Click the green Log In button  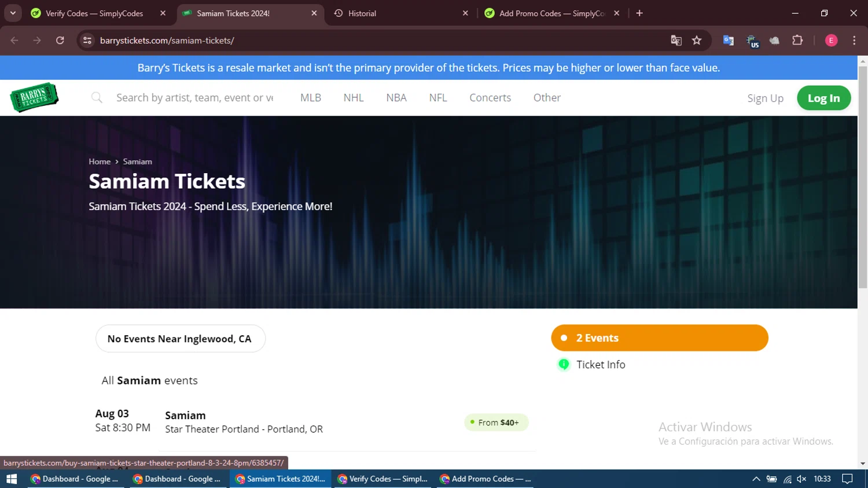823,98
